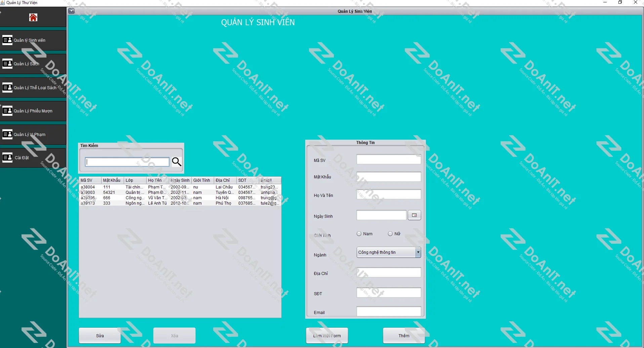644x348 pixels.
Task: Open the Ngày Sinh calendar picker
Action: pyautogui.click(x=414, y=215)
